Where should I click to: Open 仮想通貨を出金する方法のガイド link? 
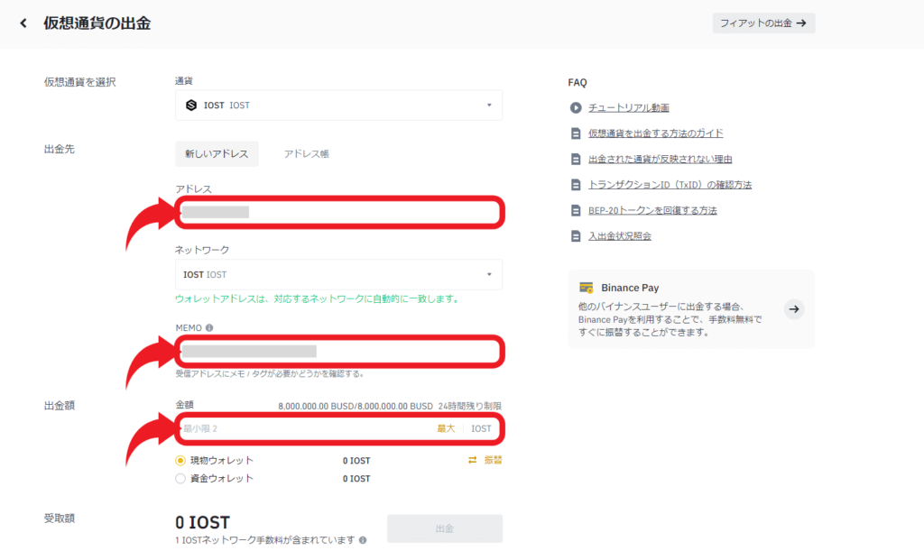(656, 133)
